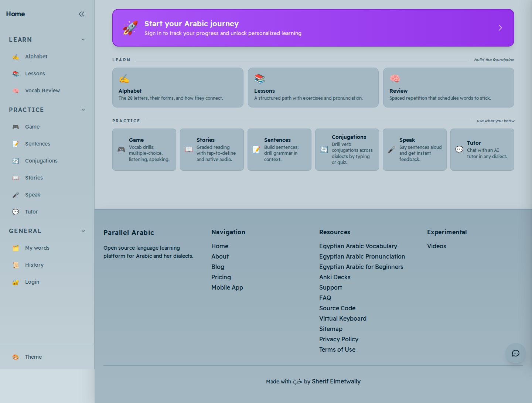The image size is (532, 403).
Task: Open the Review spaced repetition card
Action: pos(449,88)
